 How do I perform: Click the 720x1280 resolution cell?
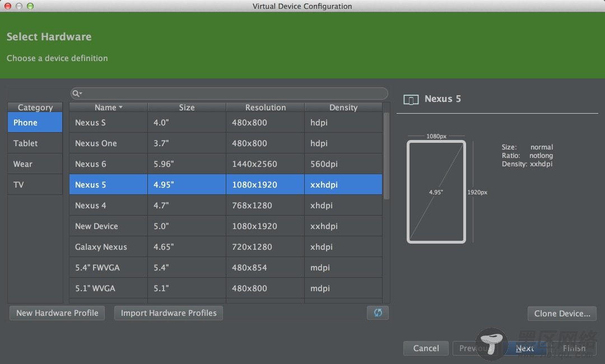265,247
